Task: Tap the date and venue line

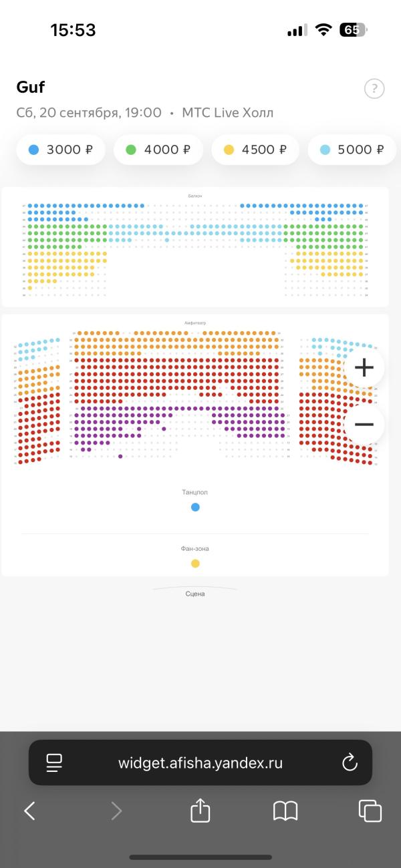Action: point(145,113)
